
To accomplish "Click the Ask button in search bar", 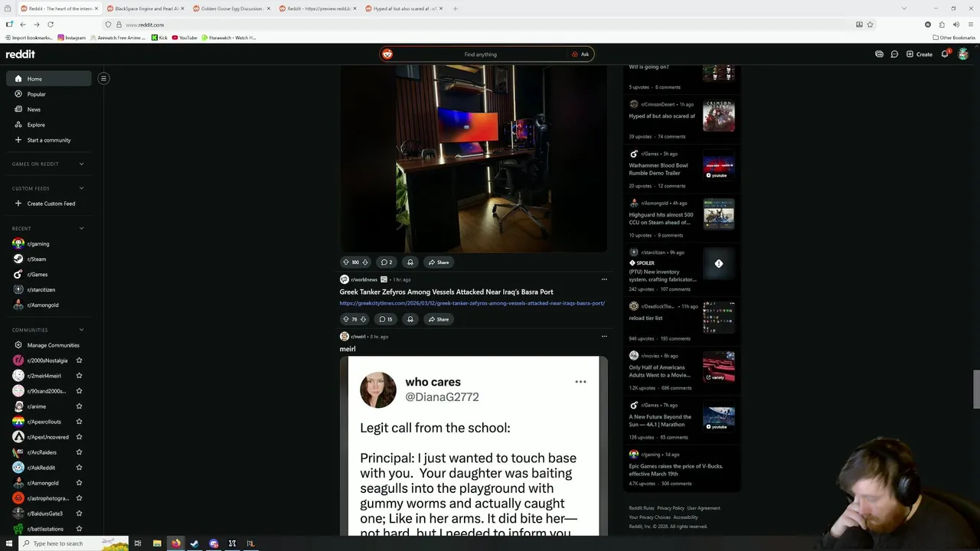I will pos(580,54).
